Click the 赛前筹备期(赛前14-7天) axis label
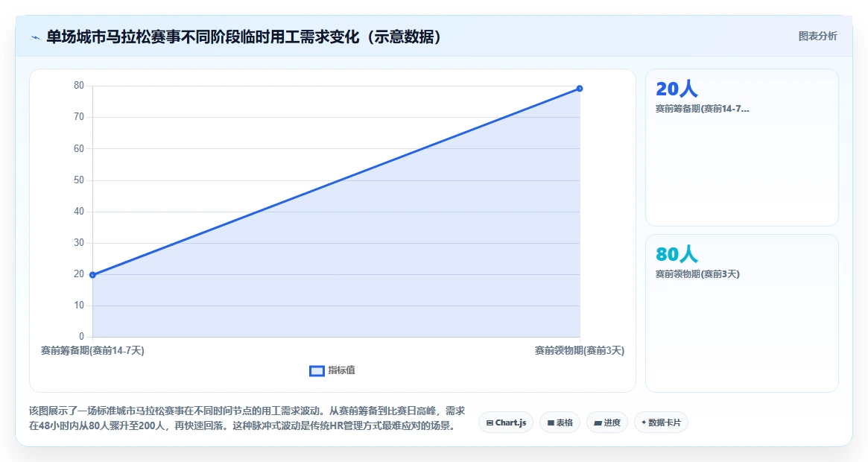868x462 pixels. tap(92, 351)
